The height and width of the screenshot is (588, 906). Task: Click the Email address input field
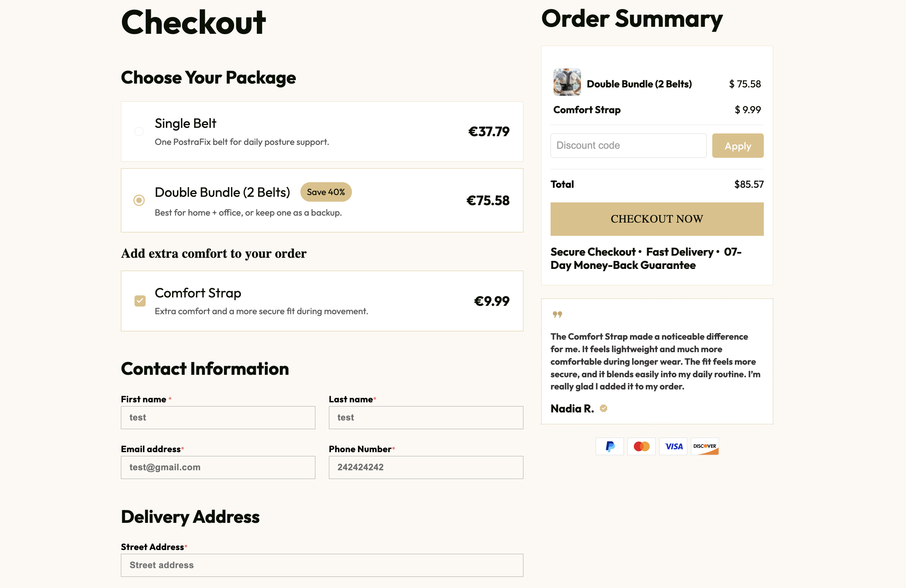(218, 467)
